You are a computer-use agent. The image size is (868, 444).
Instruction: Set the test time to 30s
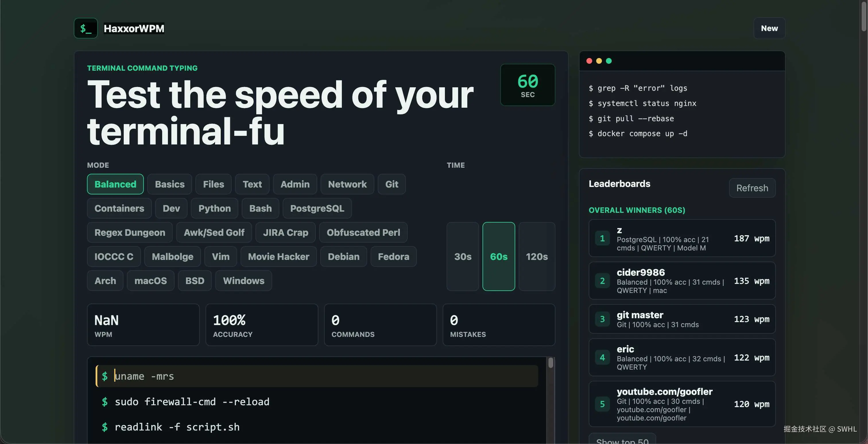click(463, 256)
